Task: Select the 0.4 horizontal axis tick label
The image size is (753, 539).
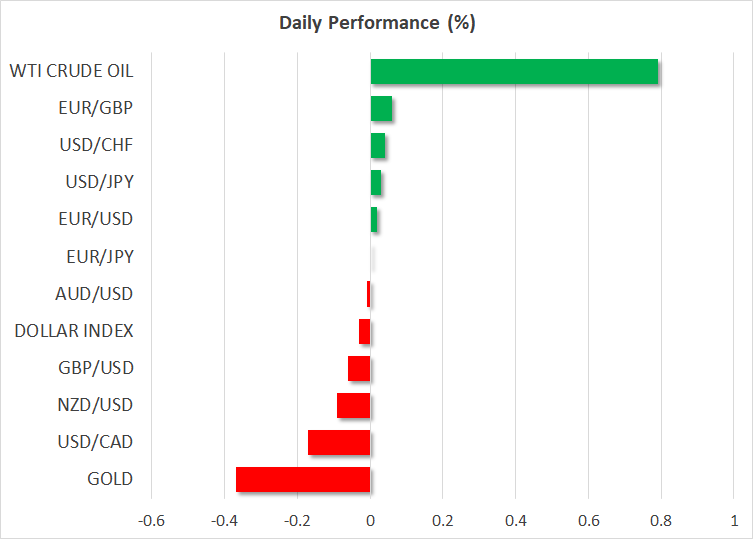Action: pyautogui.click(x=515, y=521)
